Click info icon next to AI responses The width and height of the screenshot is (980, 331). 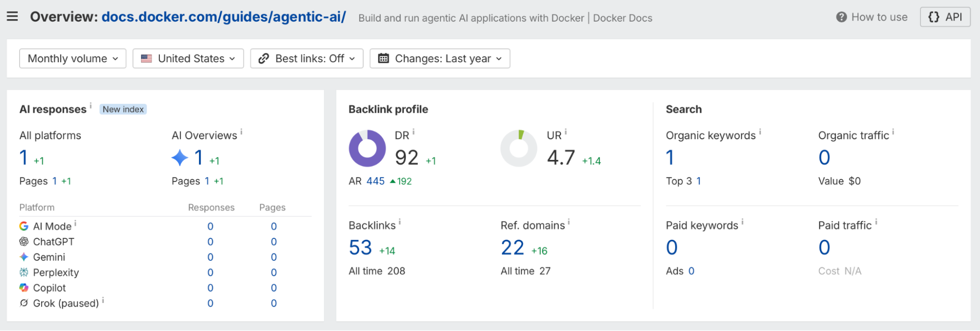[91, 105]
